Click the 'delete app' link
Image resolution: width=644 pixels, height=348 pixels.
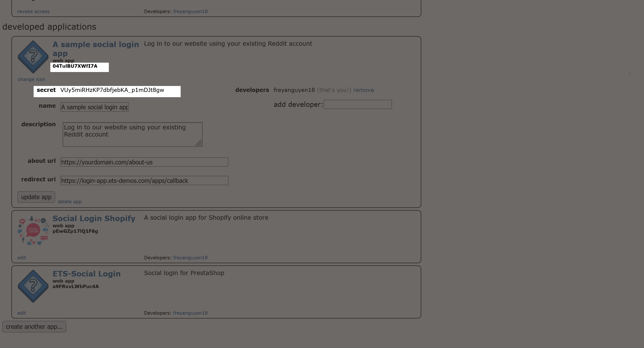point(70,201)
